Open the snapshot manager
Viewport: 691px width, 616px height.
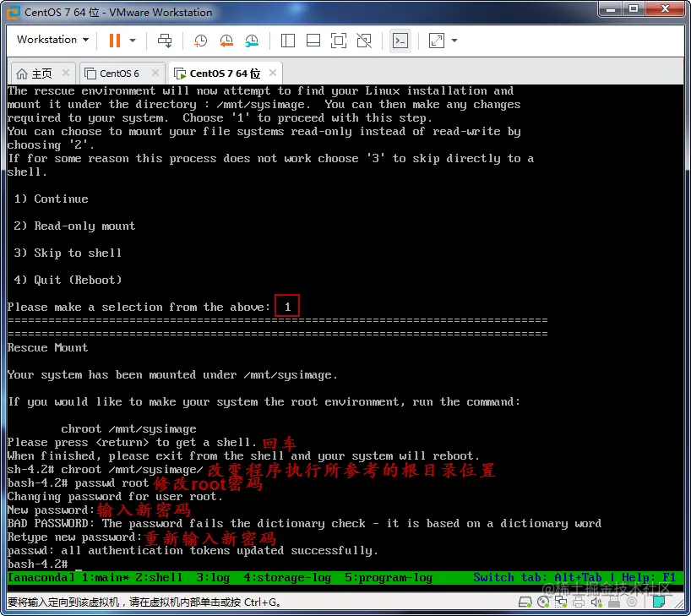pos(252,41)
